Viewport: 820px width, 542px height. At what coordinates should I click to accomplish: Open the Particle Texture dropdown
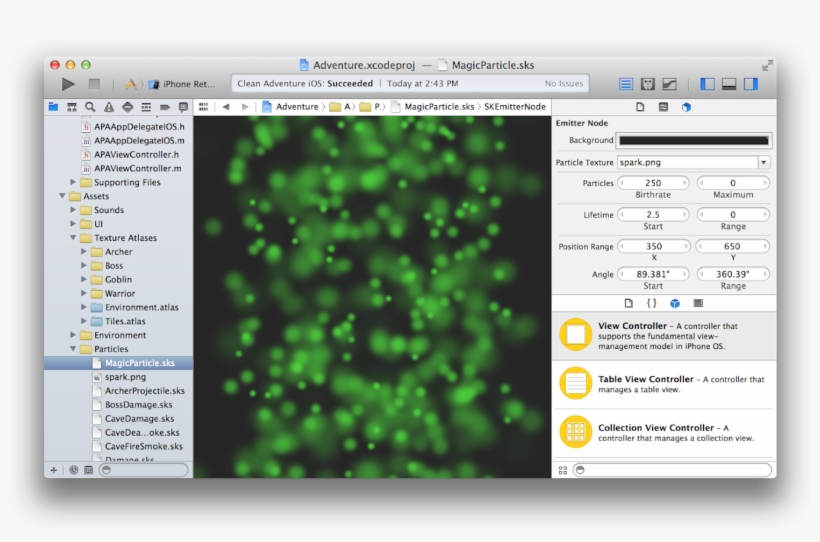764,162
